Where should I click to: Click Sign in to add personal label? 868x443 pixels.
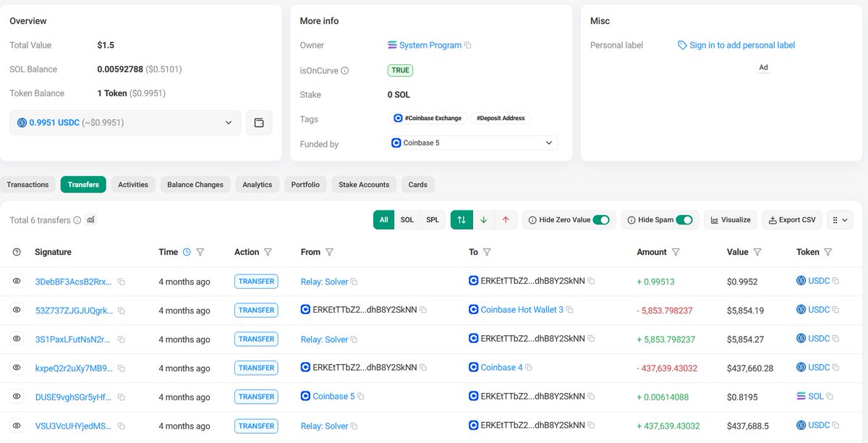[736, 46]
